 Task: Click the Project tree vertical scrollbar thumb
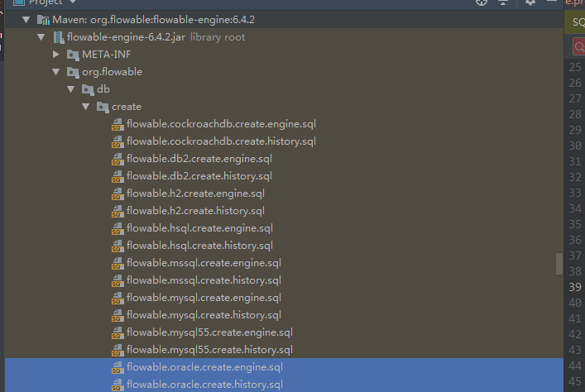coord(559,264)
